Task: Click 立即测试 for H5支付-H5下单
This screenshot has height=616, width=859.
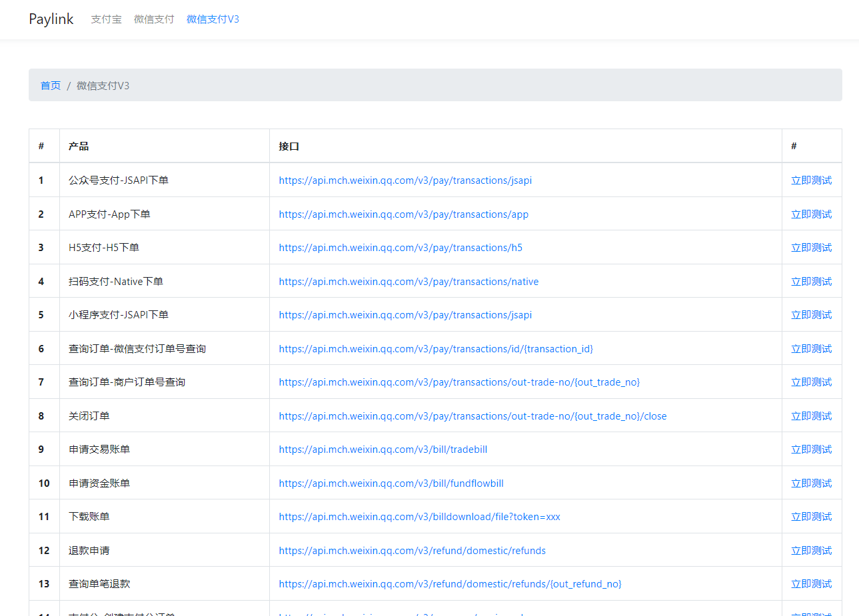Action: (811, 248)
